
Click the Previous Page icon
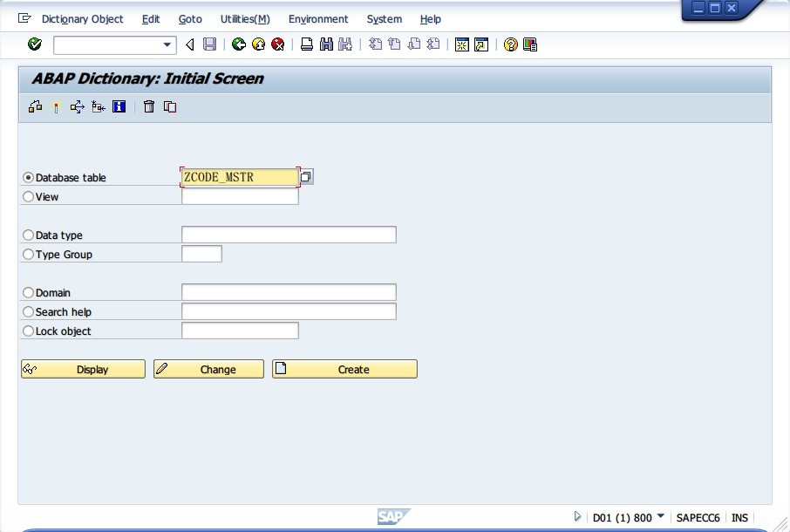tap(394, 44)
